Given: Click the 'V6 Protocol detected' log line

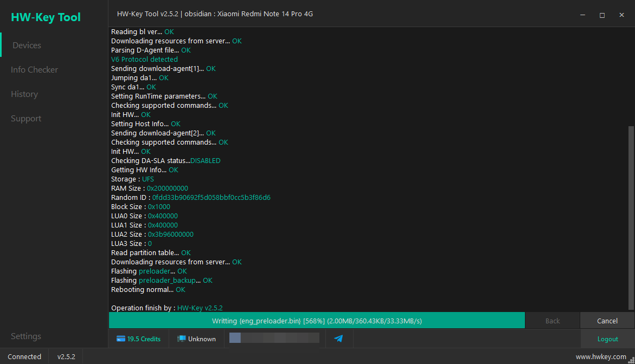Looking at the screenshot, I should click(x=144, y=60).
